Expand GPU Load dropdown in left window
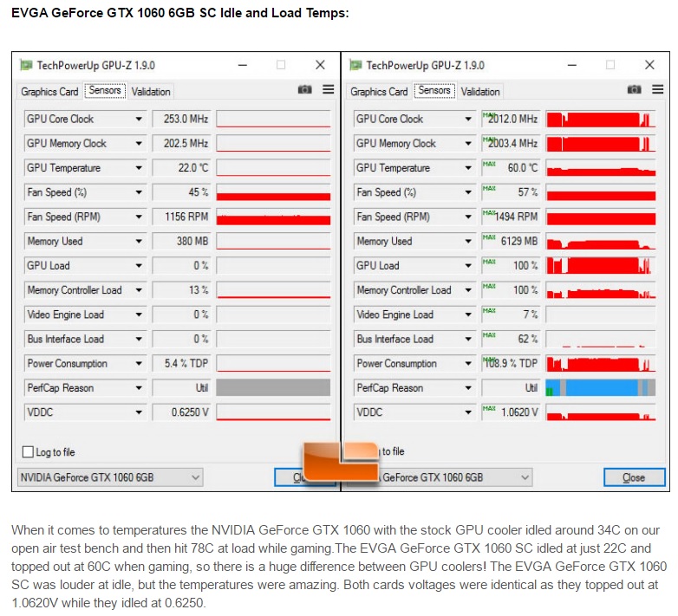The image size is (678, 616). 139,266
